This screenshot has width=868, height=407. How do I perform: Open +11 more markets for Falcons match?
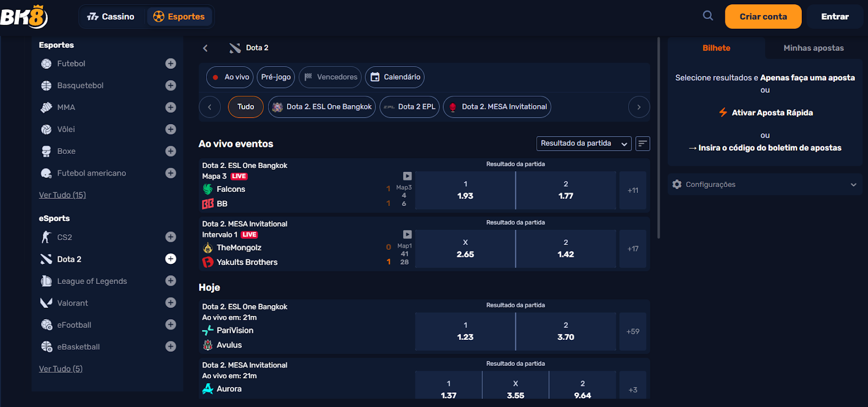tap(633, 190)
